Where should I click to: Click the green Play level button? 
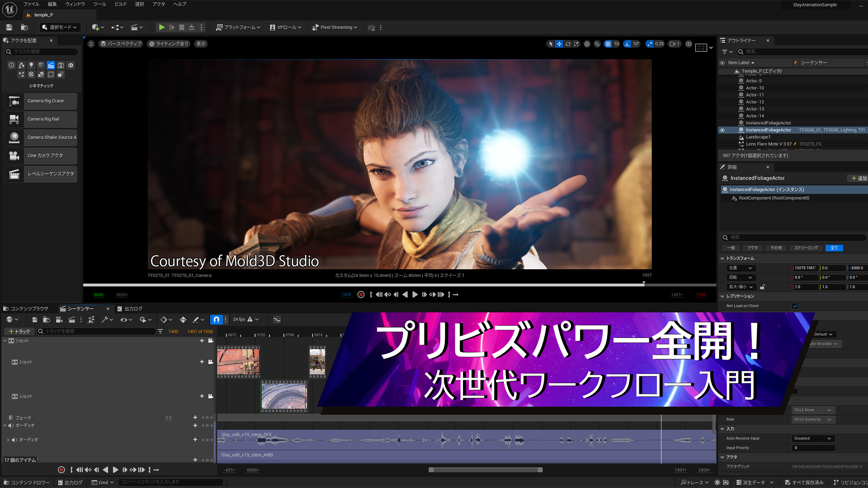(x=161, y=27)
